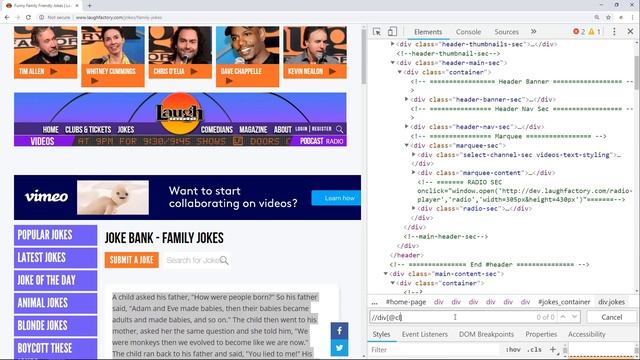Image resolution: width=640 pixels, height=360 pixels.
Task: Open the Popular Jokes category
Action: 56,235
